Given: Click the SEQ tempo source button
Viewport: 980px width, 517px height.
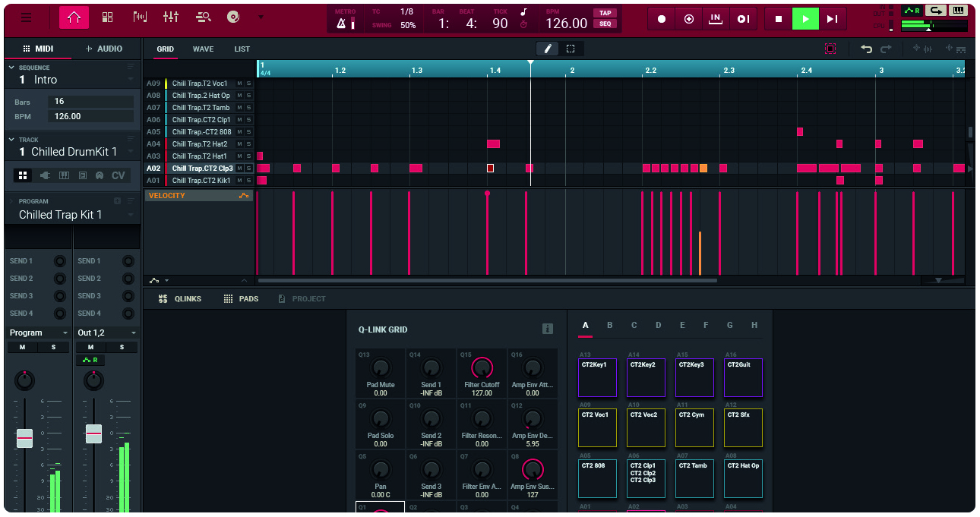Looking at the screenshot, I should click(605, 24).
